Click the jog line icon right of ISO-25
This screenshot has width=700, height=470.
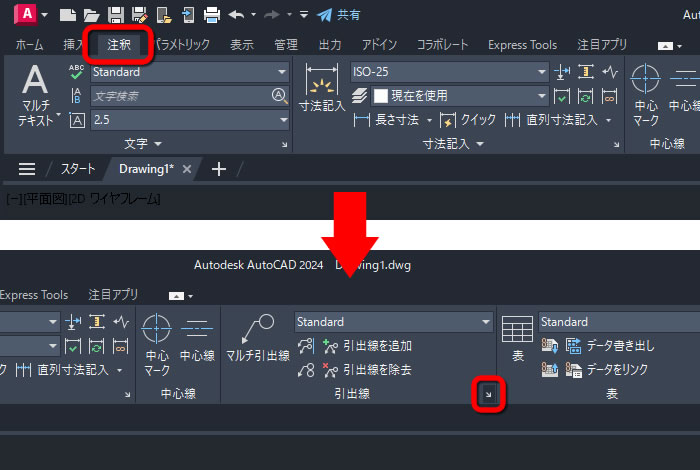(x=609, y=72)
